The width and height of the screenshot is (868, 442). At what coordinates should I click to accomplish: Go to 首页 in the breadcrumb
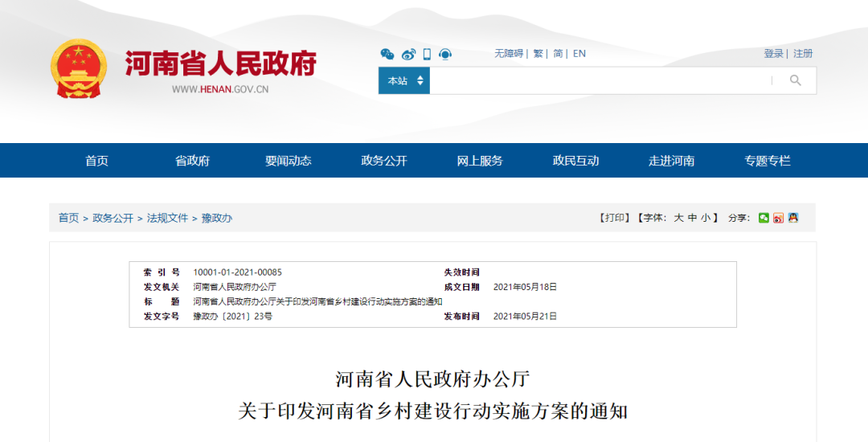click(68, 218)
